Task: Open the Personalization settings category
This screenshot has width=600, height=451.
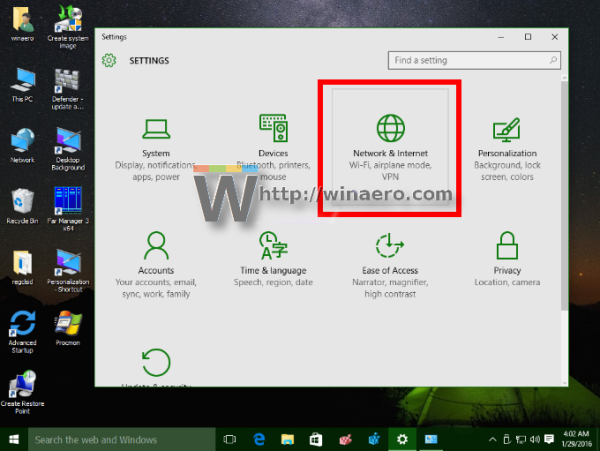Action: pyautogui.click(x=507, y=149)
